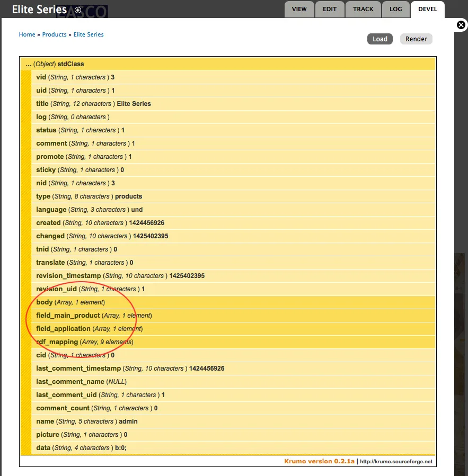This screenshot has height=476, width=468.
Task: Click the plus icon beside Elite Series title
Action: point(78,10)
